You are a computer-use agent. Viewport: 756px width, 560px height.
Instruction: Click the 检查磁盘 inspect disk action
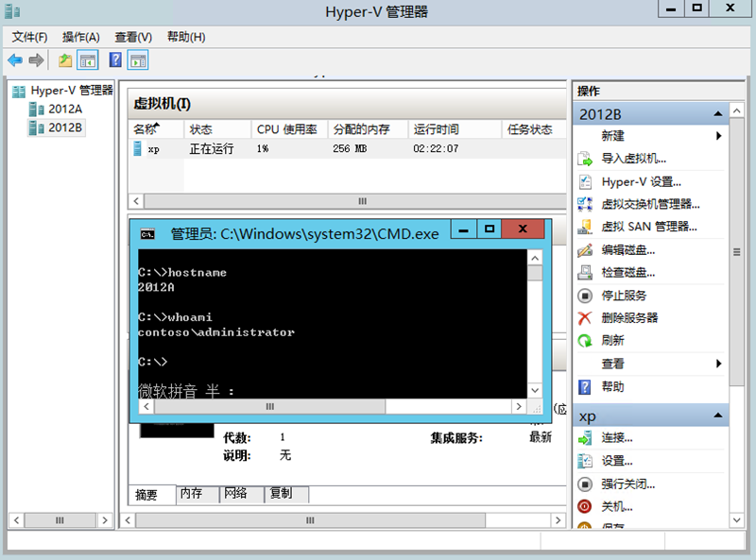click(x=627, y=273)
